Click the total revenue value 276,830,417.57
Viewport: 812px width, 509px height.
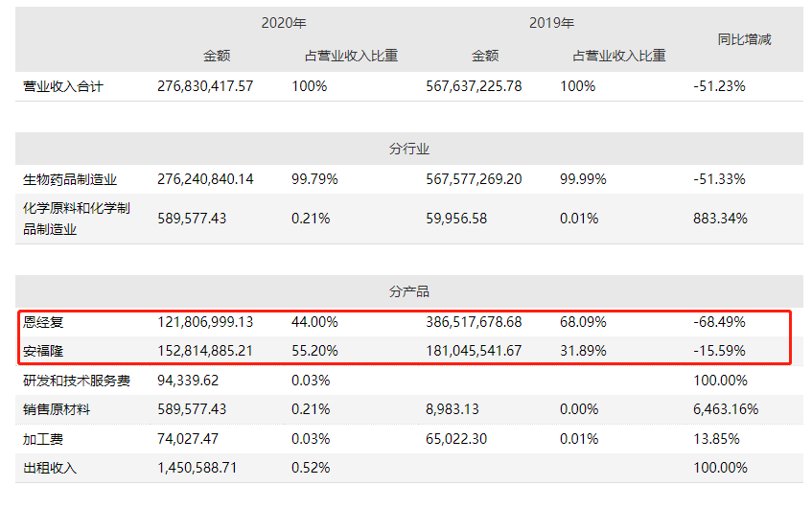[x=205, y=86]
